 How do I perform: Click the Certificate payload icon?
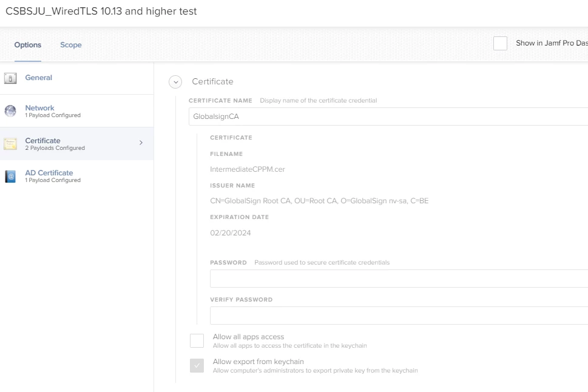[x=10, y=144]
